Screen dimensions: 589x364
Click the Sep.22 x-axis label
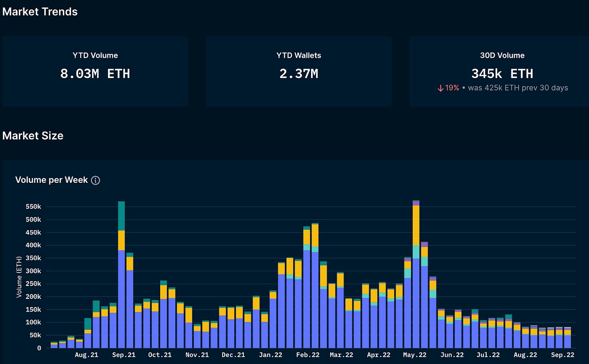click(x=563, y=355)
